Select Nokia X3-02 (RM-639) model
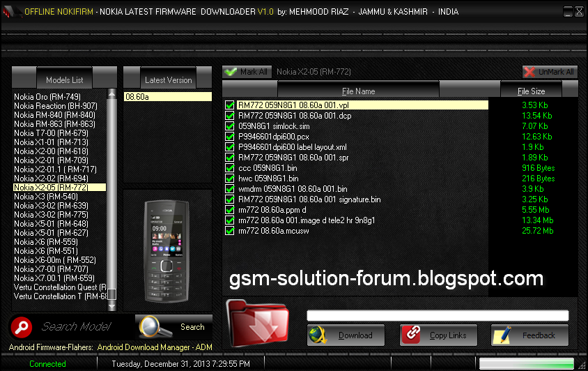 coord(60,206)
